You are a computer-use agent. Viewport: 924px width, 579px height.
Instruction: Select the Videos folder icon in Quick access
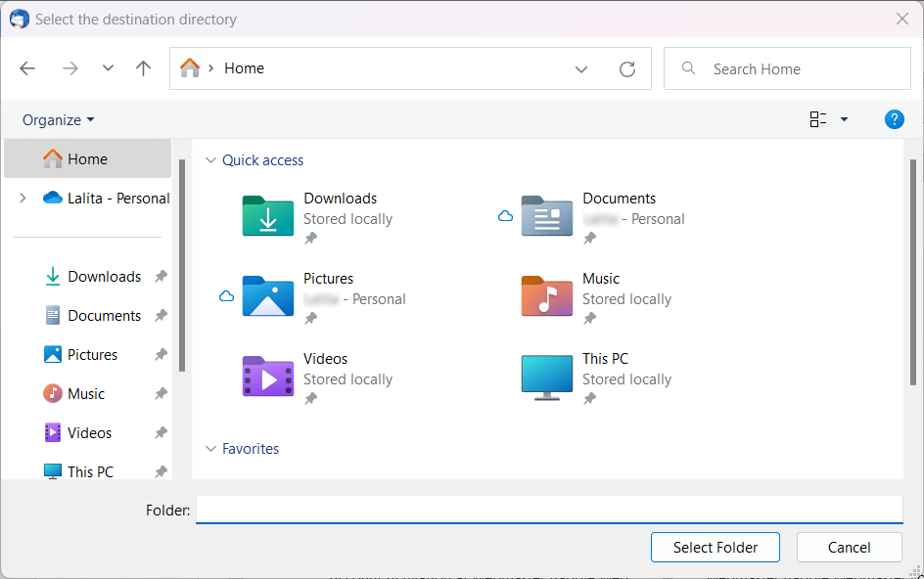[x=268, y=377]
